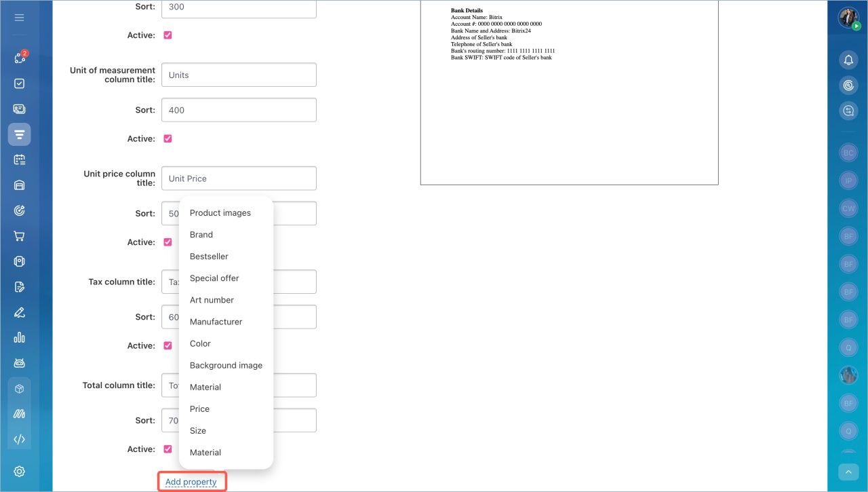This screenshot has width=868, height=492.
Task: Pick Special offer from the property list
Action: tap(214, 278)
